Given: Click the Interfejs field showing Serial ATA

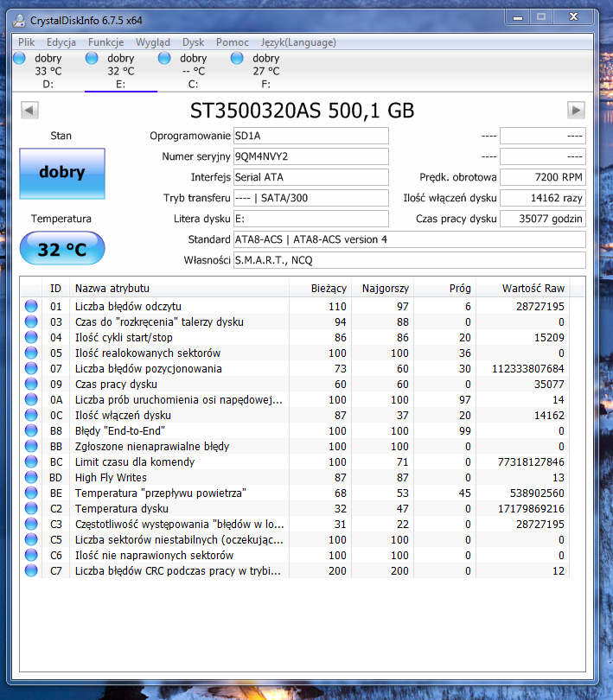Looking at the screenshot, I should [311, 177].
